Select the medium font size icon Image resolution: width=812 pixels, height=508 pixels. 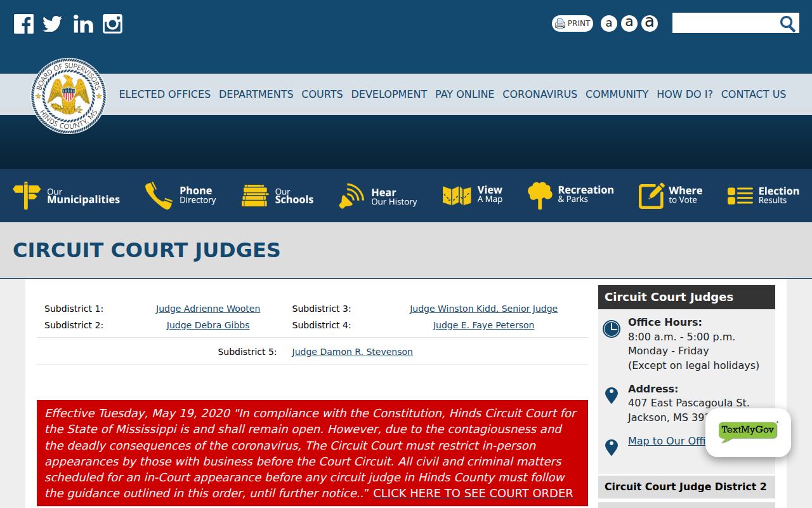point(629,23)
